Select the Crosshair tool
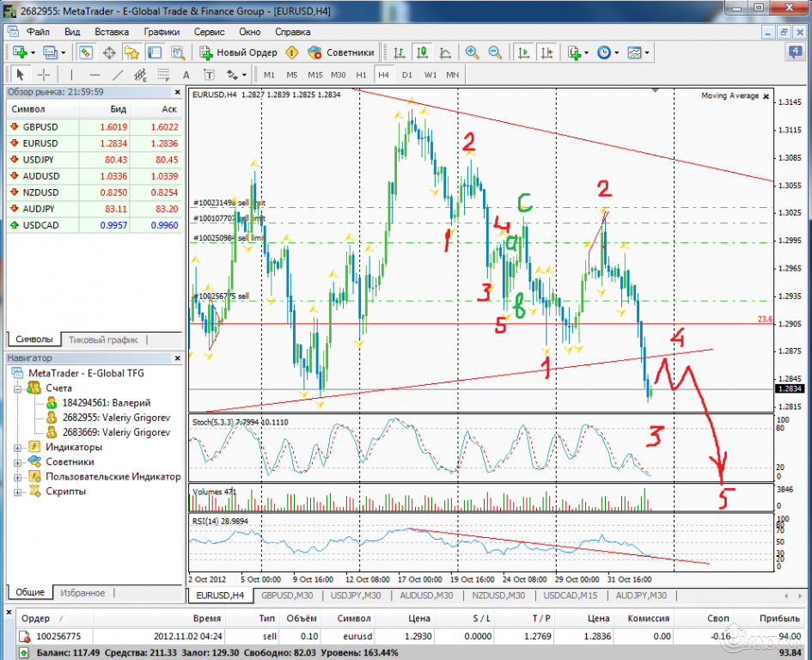This screenshot has width=812, height=660. (x=44, y=75)
